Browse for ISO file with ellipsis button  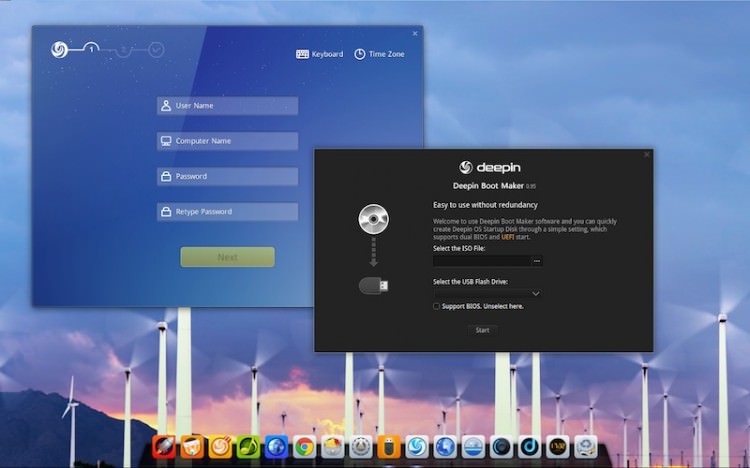[537, 261]
